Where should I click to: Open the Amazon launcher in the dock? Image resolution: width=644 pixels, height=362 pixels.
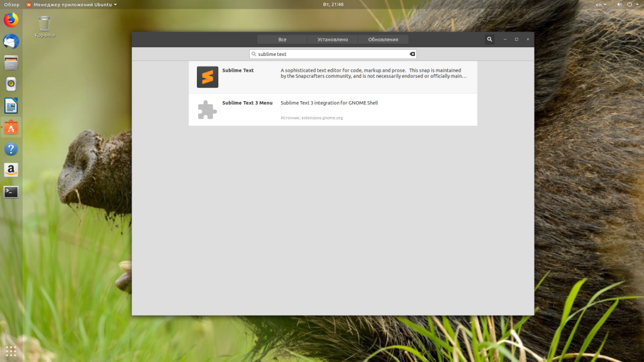pos(11,170)
